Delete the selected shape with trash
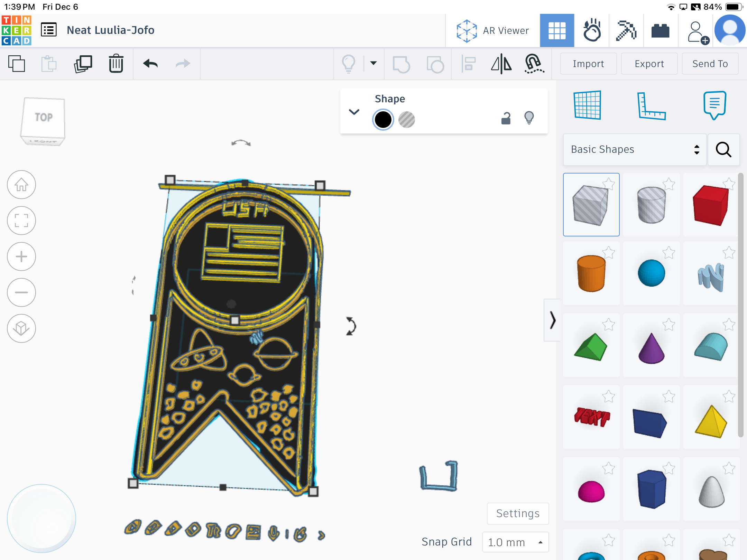Image resolution: width=747 pixels, height=560 pixels. pyautogui.click(x=116, y=64)
